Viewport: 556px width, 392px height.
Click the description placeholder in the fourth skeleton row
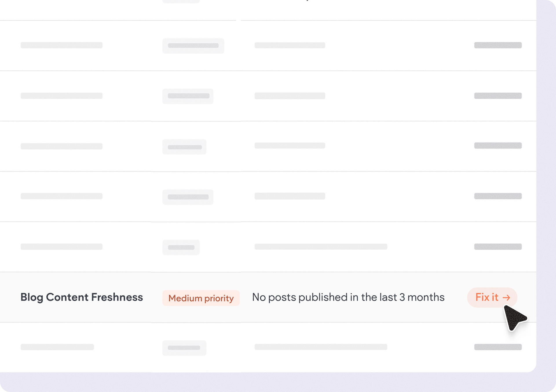[x=290, y=196]
